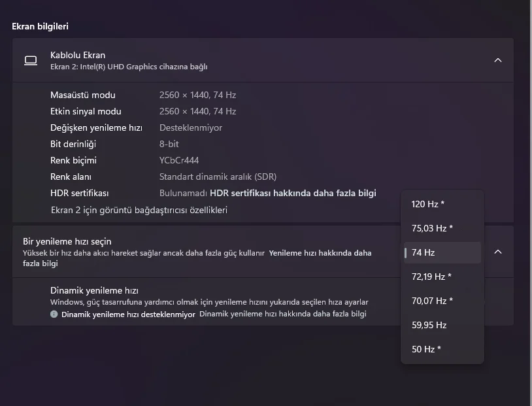The height and width of the screenshot is (406, 532).
Task: Choose the 70,07 Hz option
Action: [432, 301]
